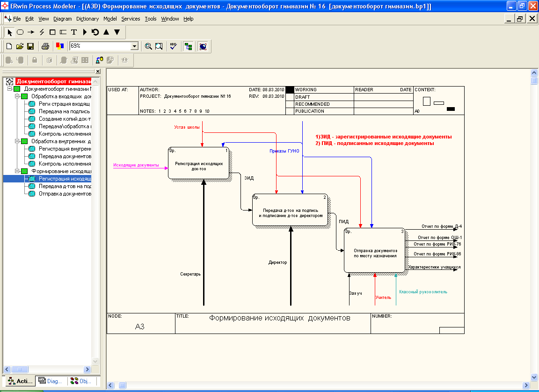Select Передача д-тов на под tree item

[x=65, y=186]
